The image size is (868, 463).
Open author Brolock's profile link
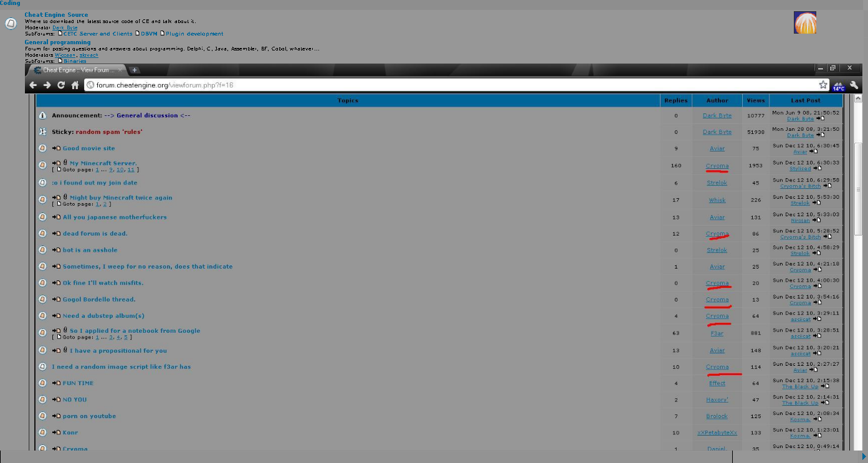(x=717, y=416)
